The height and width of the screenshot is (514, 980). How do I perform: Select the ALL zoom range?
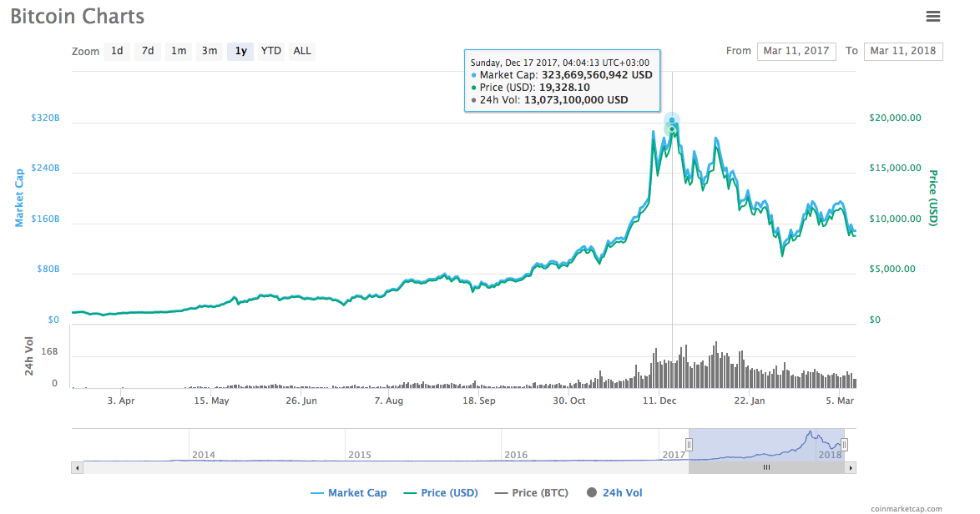301,51
